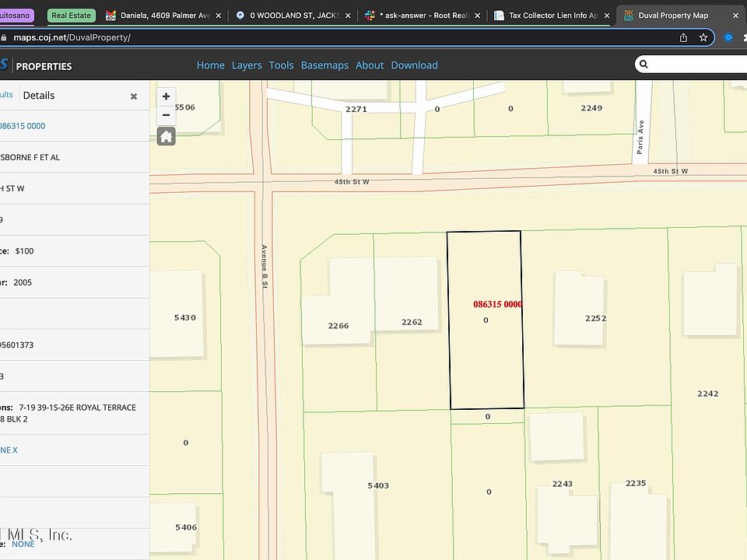Open the Home menu

[211, 65]
